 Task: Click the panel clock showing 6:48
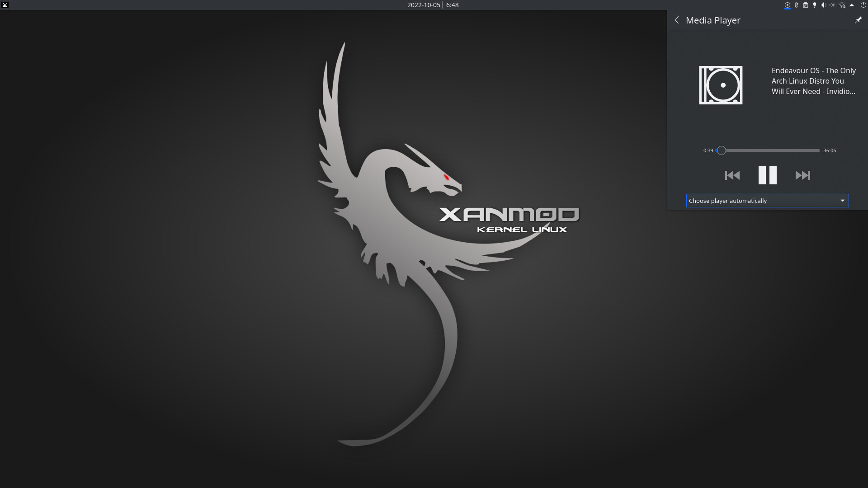pos(452,5)
